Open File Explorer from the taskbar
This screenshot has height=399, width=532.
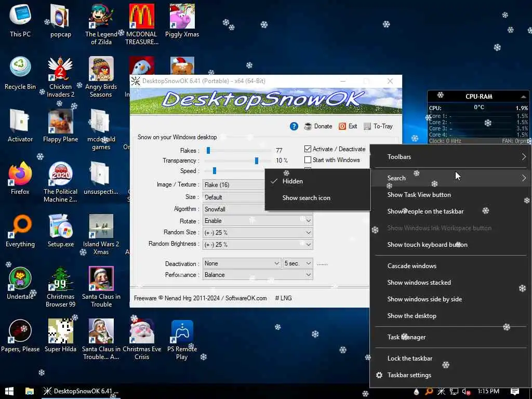pyautogui.click(x=30, y=391)
